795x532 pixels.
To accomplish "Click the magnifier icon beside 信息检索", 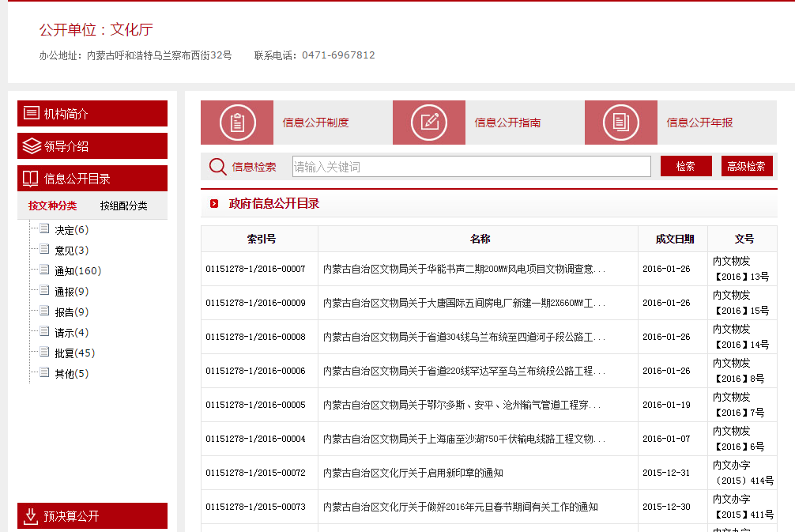I will [x=218, y=166].
